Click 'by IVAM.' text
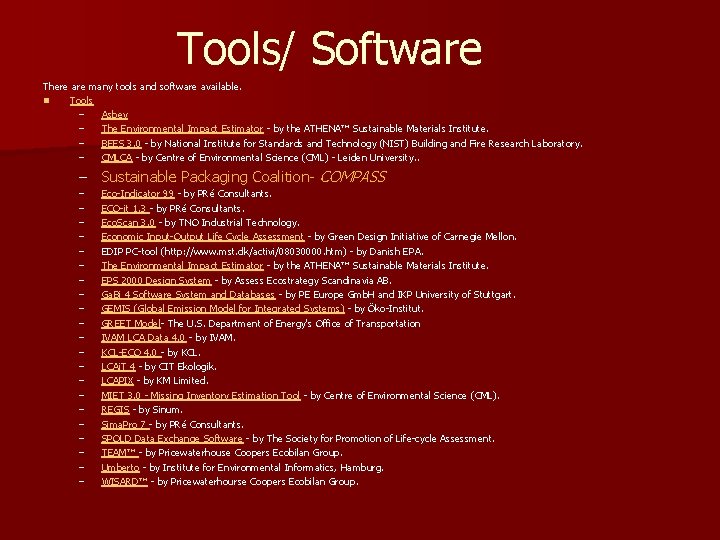The width and height of the screenshot is (720, 540). [215, 338]
